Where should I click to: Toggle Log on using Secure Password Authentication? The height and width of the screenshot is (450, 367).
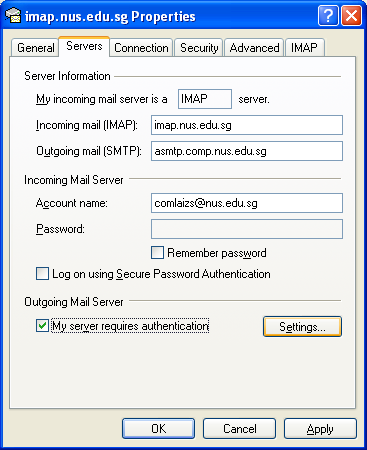42,274
